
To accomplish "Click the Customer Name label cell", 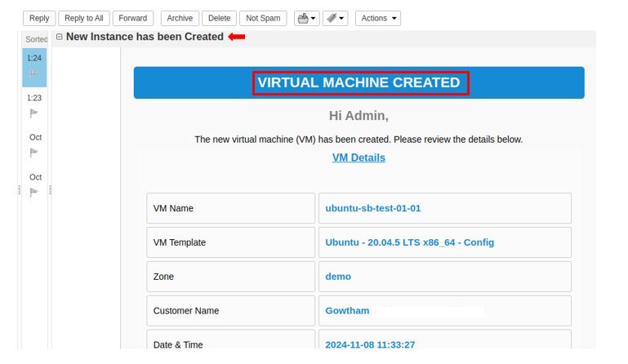I will [x=230, y=310].
